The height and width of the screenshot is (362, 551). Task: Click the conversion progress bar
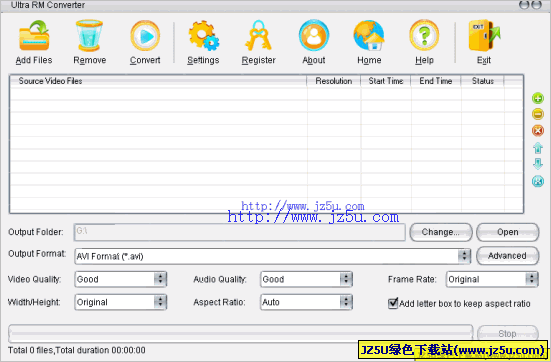[241, 333]
